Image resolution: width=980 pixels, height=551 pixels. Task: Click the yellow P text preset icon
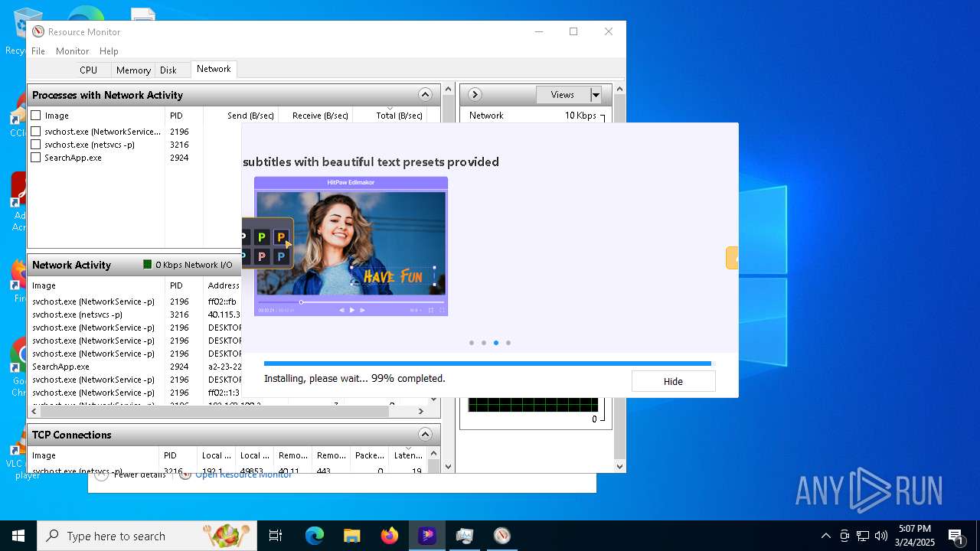pos(281,238)
